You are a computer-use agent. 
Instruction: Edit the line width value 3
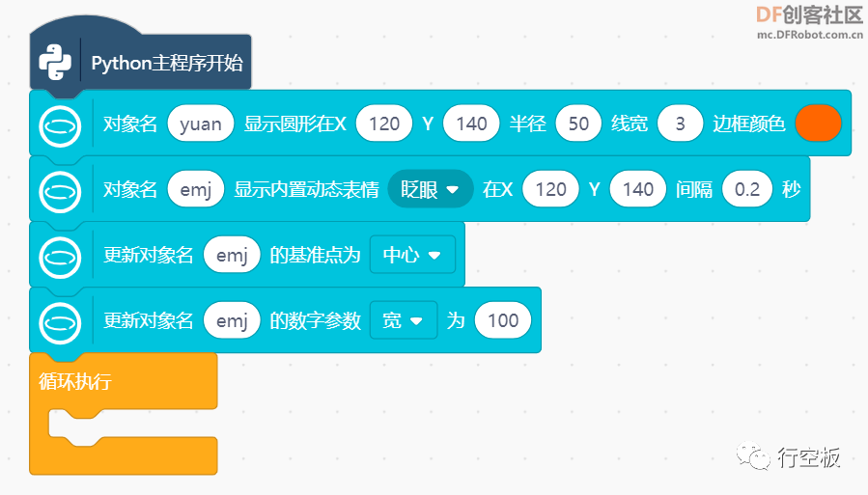point(681,124)
